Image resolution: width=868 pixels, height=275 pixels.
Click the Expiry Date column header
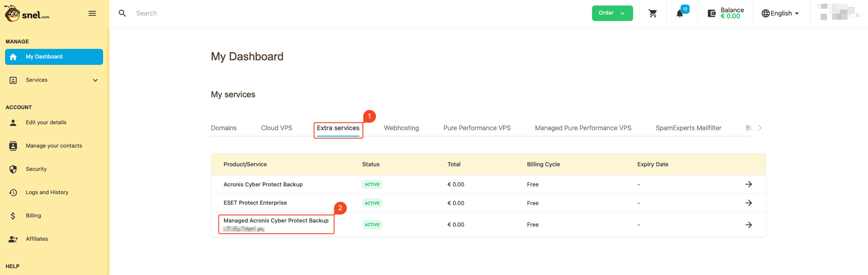(653, 164)
